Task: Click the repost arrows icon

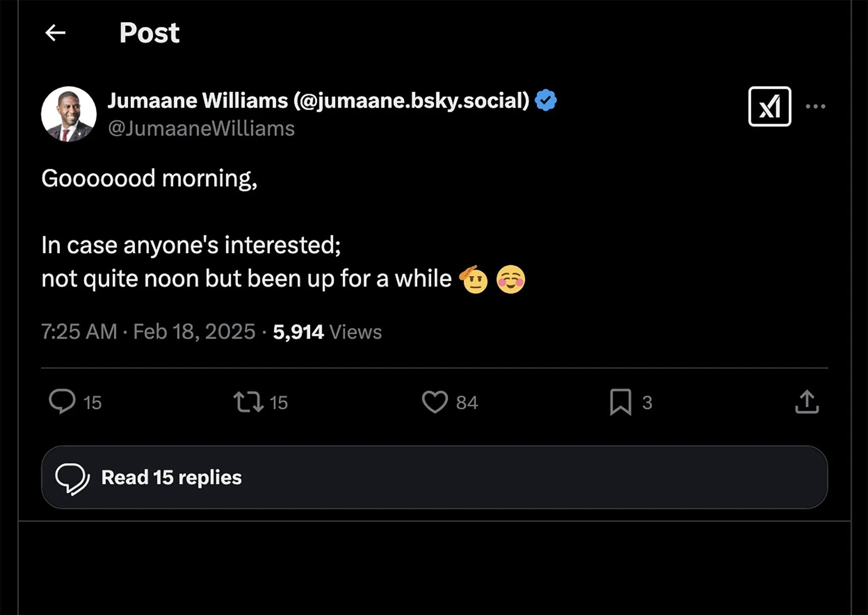Action: (x=248, y=402)
